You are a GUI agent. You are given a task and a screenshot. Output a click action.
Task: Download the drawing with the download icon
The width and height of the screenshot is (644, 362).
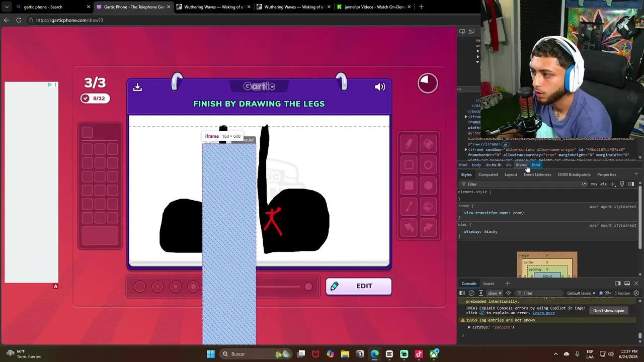click(x=137, y=87)
